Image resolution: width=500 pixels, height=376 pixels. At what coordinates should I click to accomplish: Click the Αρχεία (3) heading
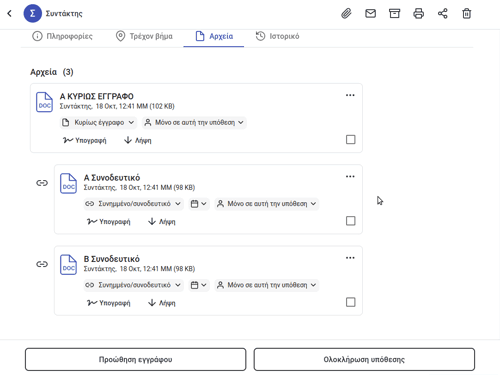(x=52, y=72)
